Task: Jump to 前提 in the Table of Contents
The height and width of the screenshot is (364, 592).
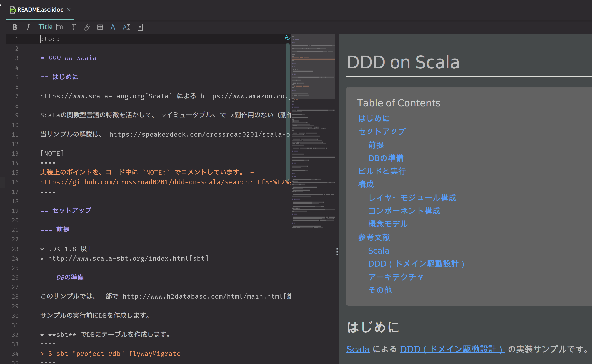Action: (x=376, y=145)
